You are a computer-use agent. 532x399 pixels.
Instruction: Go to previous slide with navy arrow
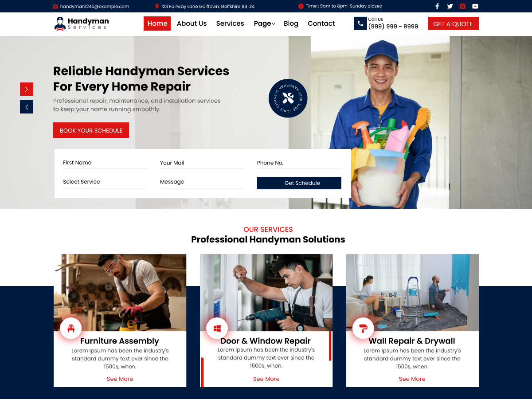click(27, 107)
